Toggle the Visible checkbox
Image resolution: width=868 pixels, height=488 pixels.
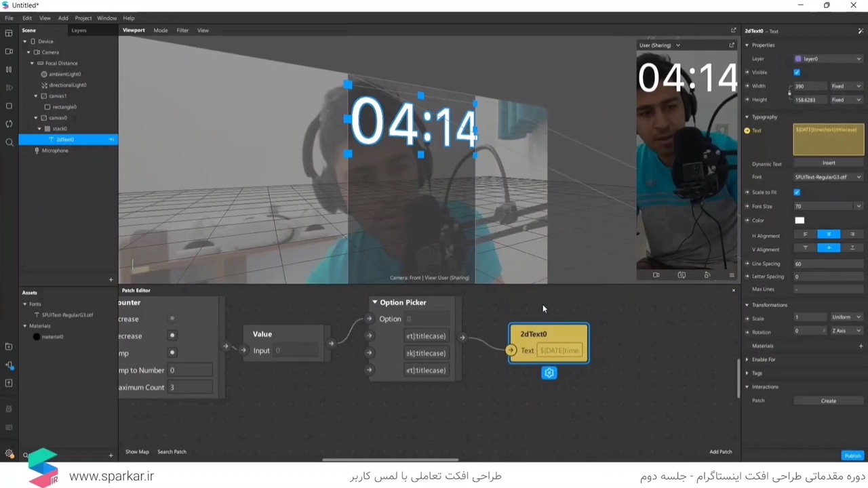(x=797, y=73)
